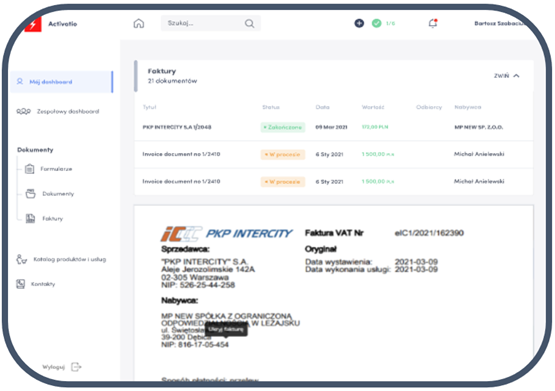Sort by Nabywca column header

click(468, 107)
